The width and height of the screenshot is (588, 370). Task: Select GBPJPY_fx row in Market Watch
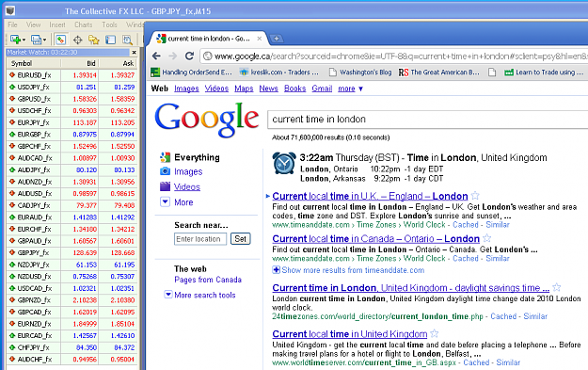tap(72, 252)
